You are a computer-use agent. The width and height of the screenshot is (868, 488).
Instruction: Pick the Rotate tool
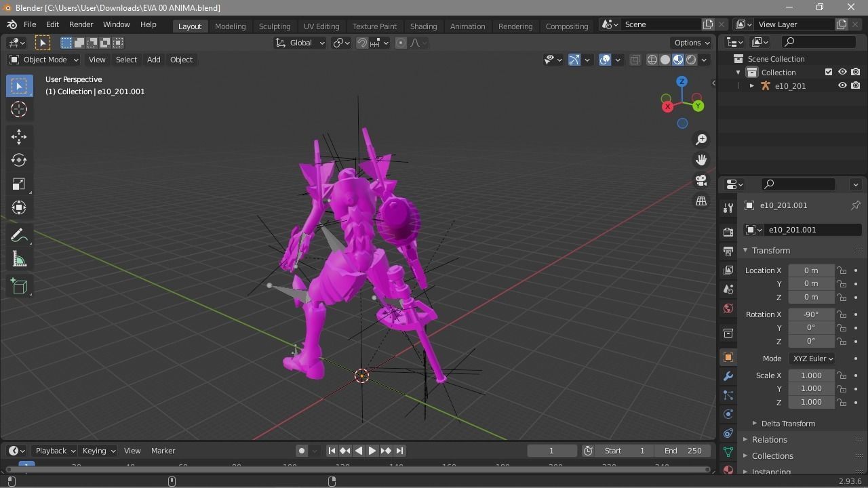coord(19,161)
